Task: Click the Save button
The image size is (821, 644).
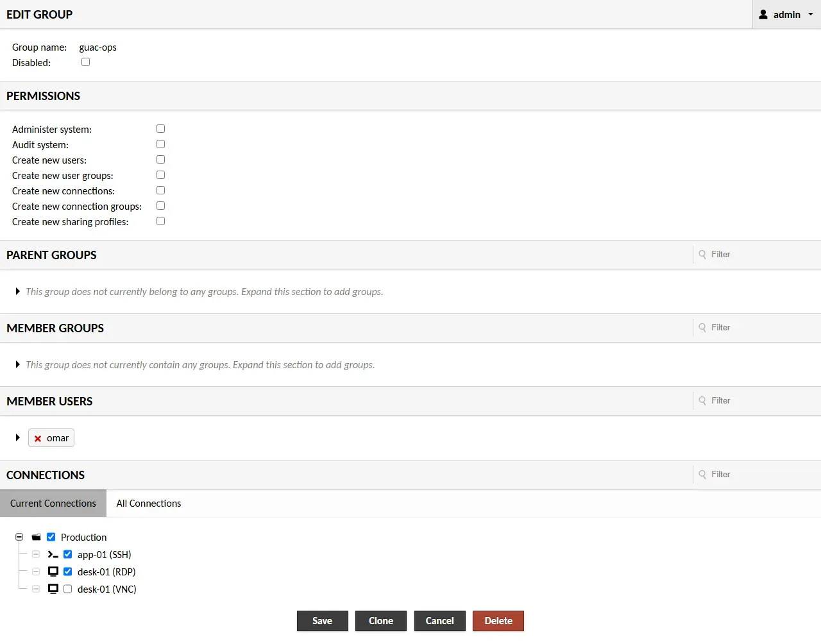Action: coord(323,621)
